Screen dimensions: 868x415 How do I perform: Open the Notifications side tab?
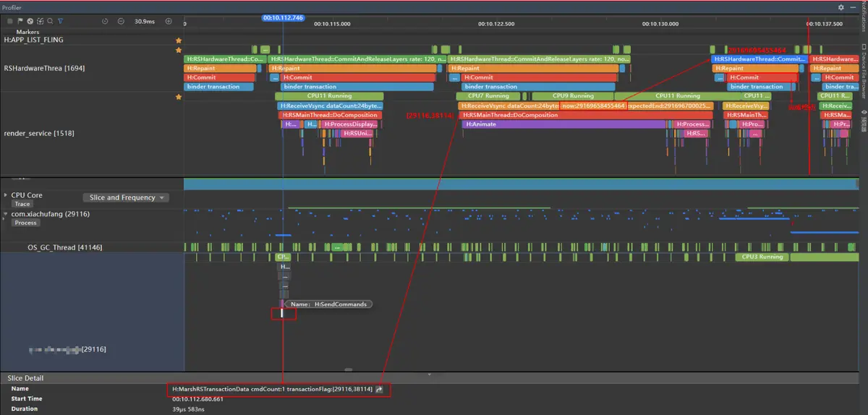864,17
